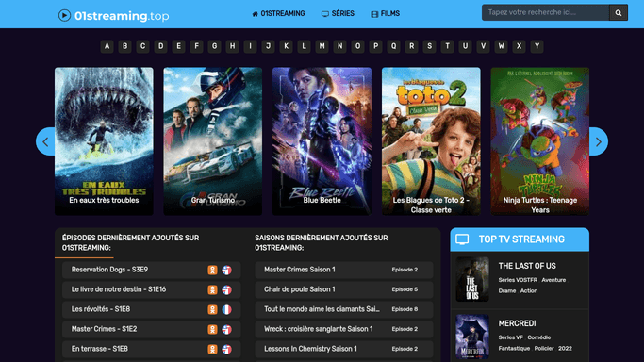Click the search magnifier icon button

pyautogui.click(x=619, y=12)
